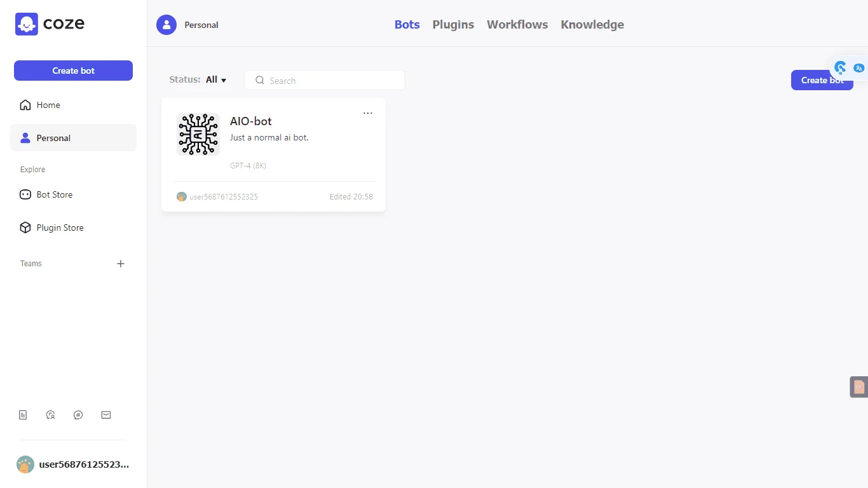Open the Status All dropdown
This screenshot has height=488, width=868.
(198, 80)
